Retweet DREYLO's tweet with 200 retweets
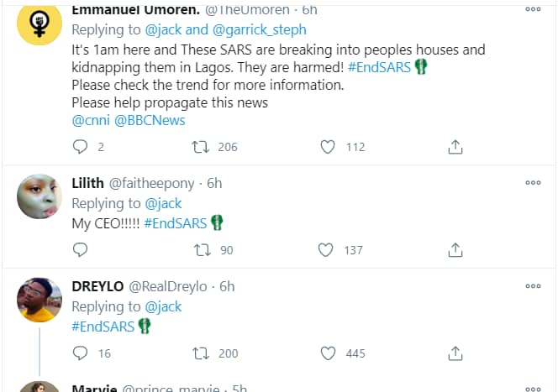 tap(201, 353)
